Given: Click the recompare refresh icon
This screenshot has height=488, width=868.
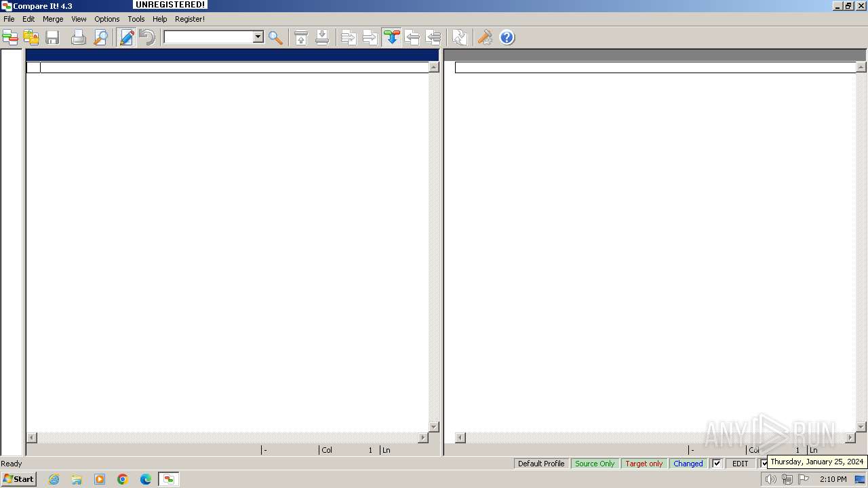Looking at the screenshot, I should click(x=460, y=37).
